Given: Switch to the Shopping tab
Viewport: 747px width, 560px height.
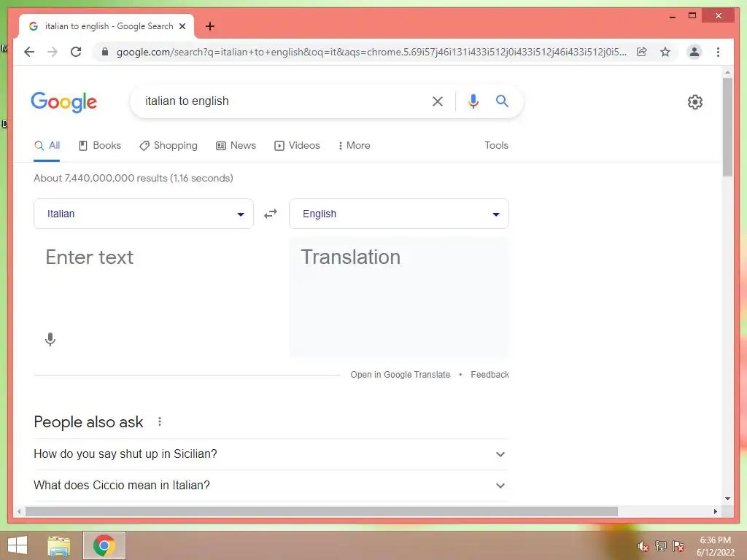Looking at the screenshot, I should pos(169,146).
